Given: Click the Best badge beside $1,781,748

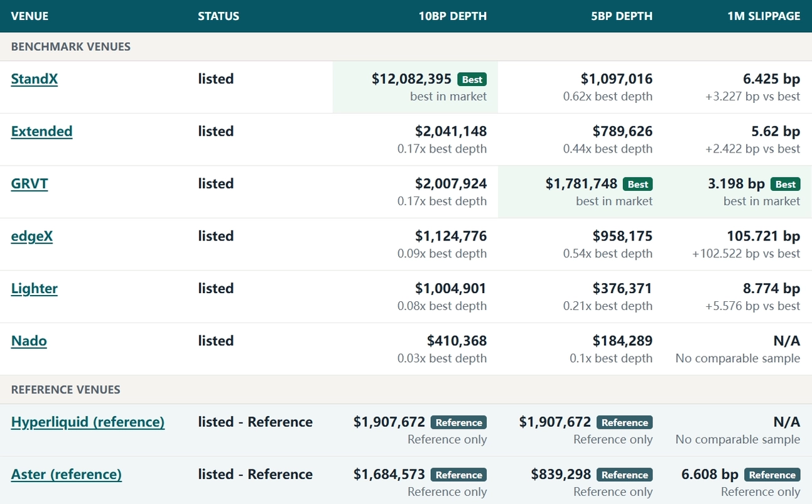Looking at the screenshot, I should [x=638, y=185].
